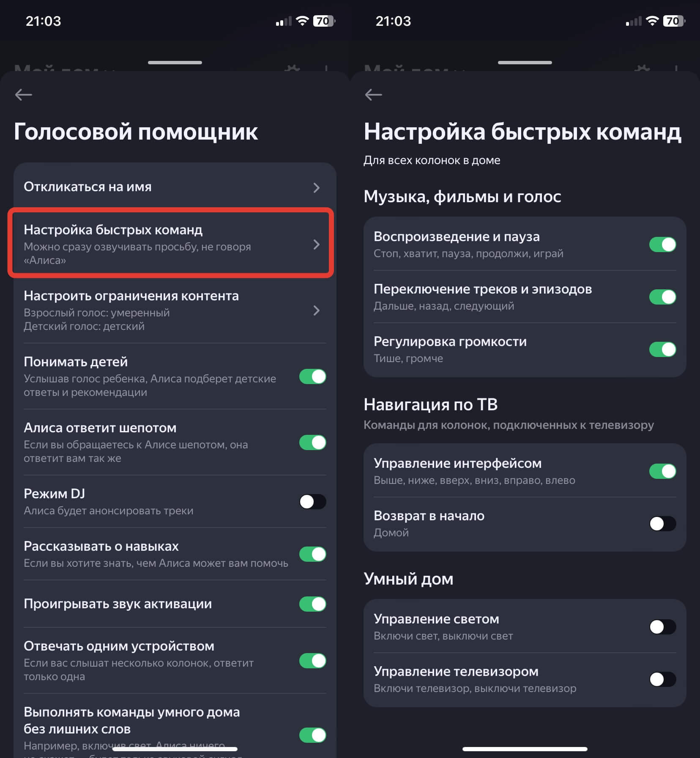This screenshot has width=700, height=758.
Task: Open the Откликаться на имя menu entry
Action: [87, 187]
